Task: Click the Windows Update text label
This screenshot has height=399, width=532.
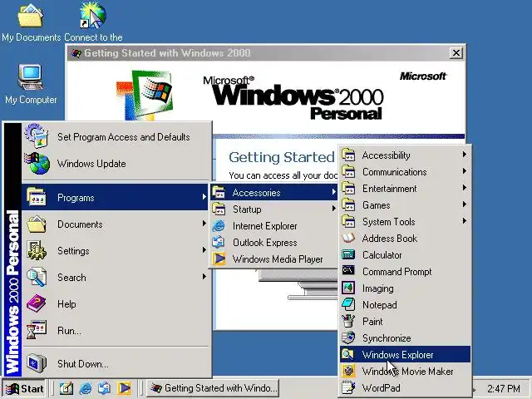Action: tap(91, 164)
